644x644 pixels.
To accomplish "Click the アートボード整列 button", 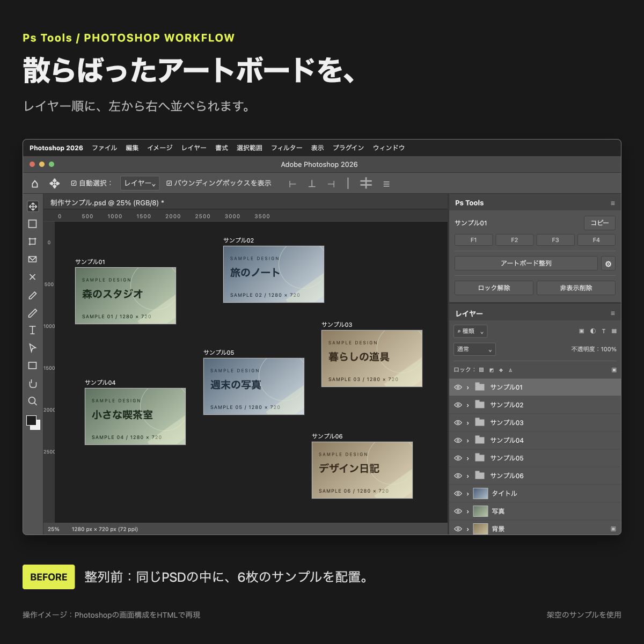I will [x=526, y=264].
